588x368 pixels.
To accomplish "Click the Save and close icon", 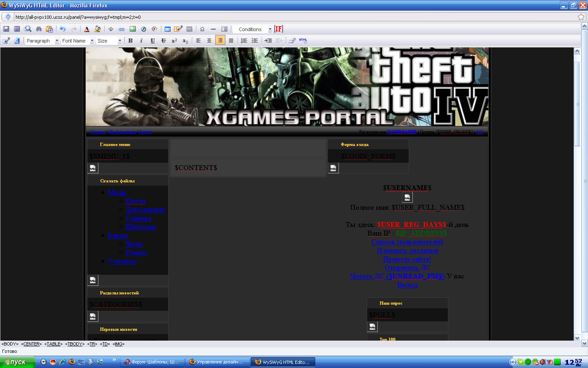I will click(17, 29).
